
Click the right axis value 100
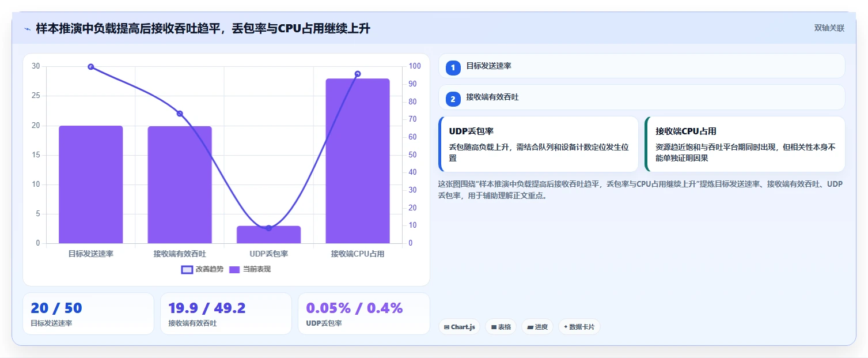coord(415,66)
